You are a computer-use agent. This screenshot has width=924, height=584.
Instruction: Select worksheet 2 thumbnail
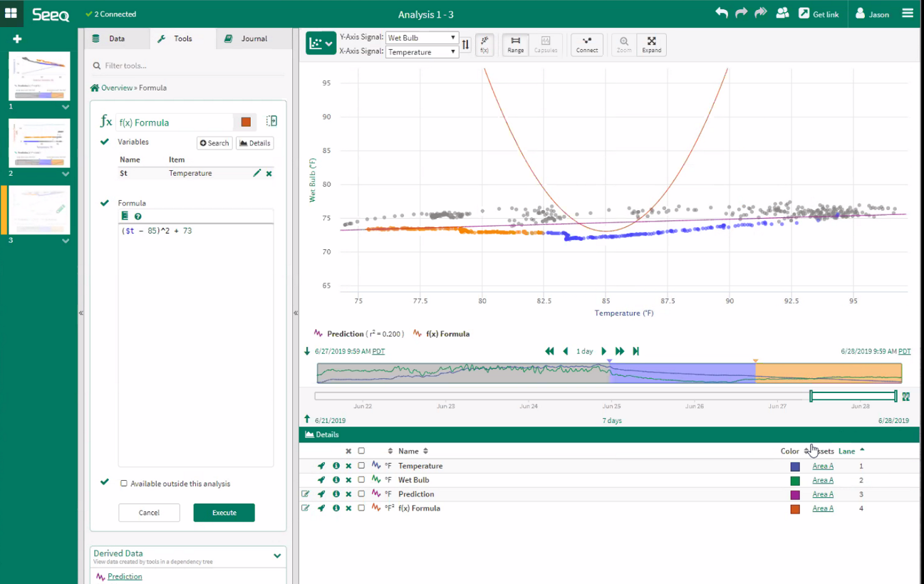click(x=39, y=143)
